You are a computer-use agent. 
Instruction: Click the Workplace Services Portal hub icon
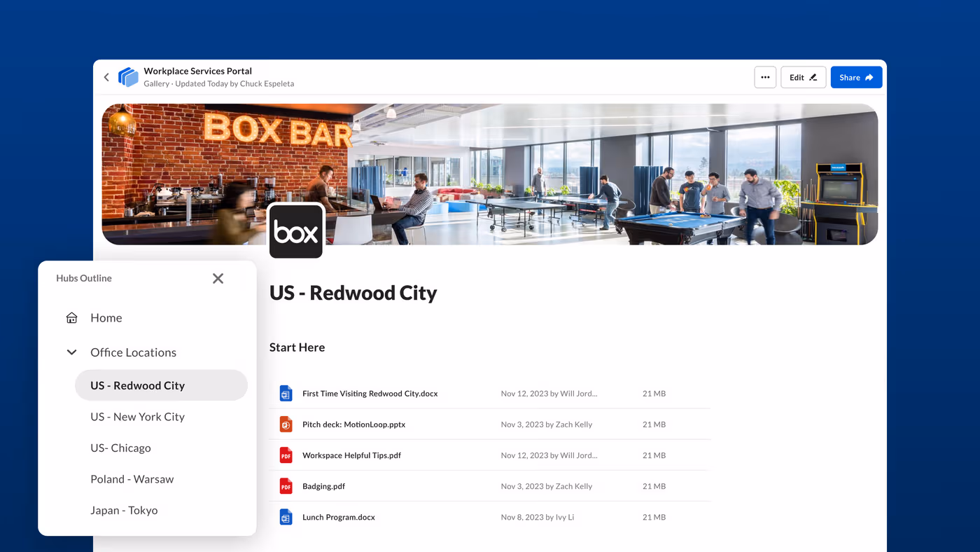[128, 77]
